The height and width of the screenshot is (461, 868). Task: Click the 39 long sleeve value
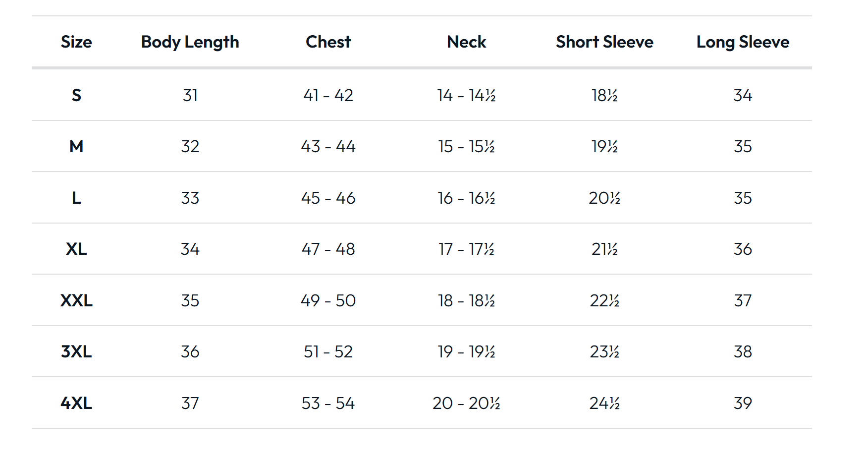click(x=743, y=403)
